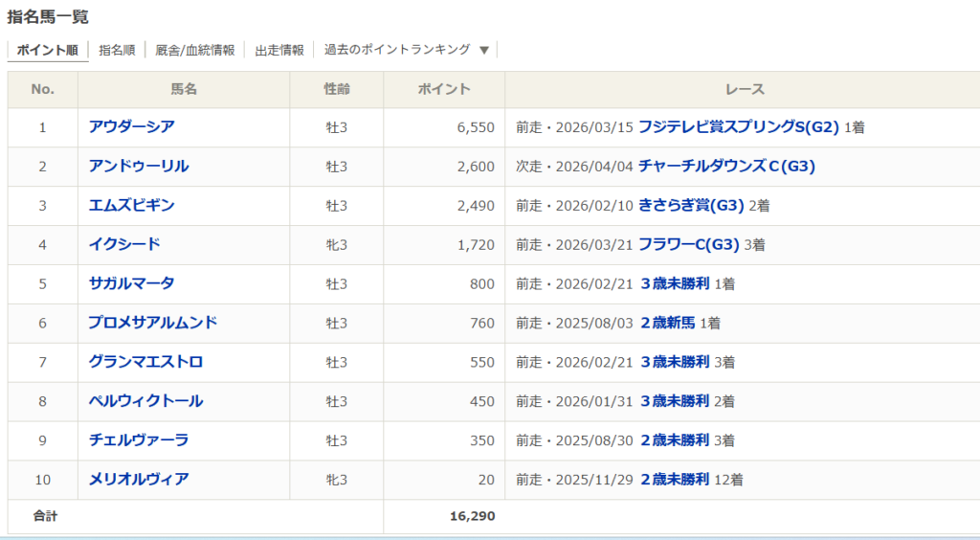Screen dimensions: 980x540
Task: Select the ポイント順 tab
Action: (48, 50)
